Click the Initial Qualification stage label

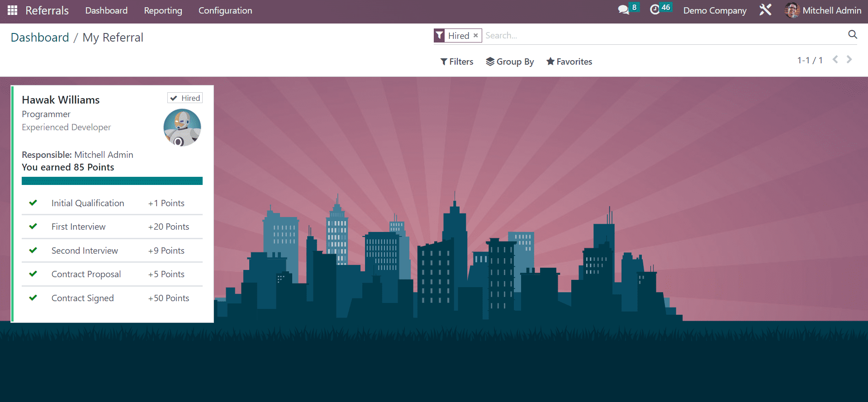tap(88, 203)
